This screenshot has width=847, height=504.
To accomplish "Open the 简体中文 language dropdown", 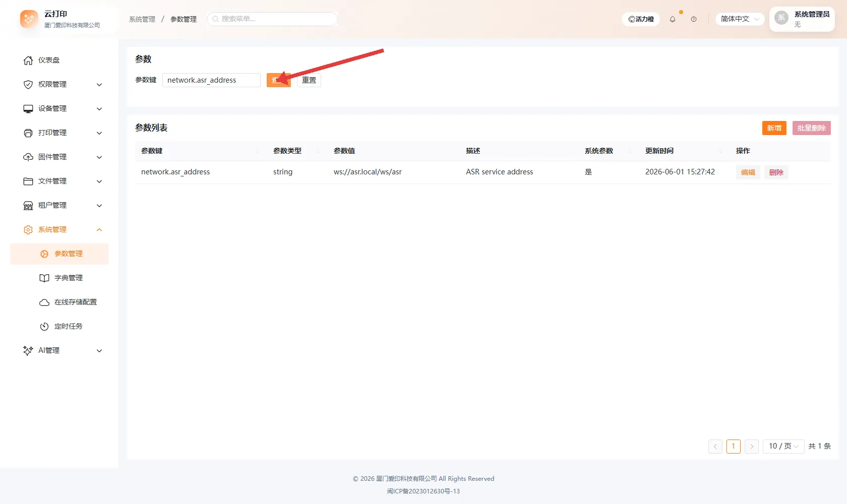I will (740, 19).
